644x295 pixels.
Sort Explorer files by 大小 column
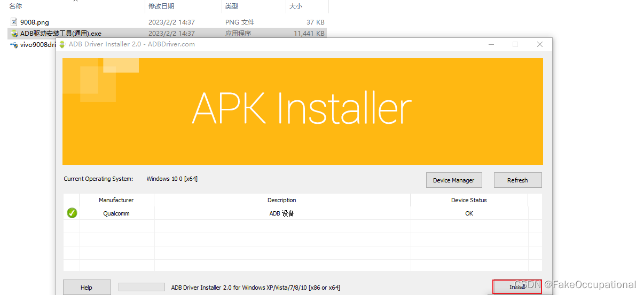point(295,6)
